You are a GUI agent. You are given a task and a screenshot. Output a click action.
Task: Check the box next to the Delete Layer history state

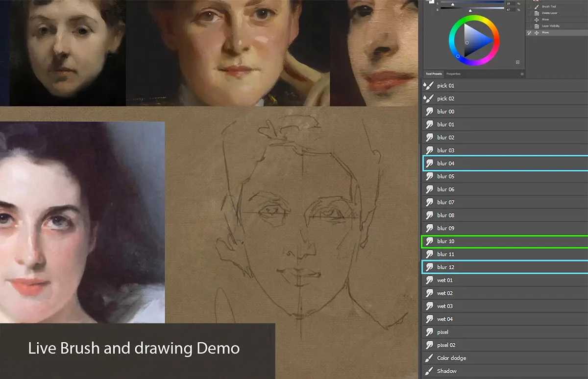[528, 13]
